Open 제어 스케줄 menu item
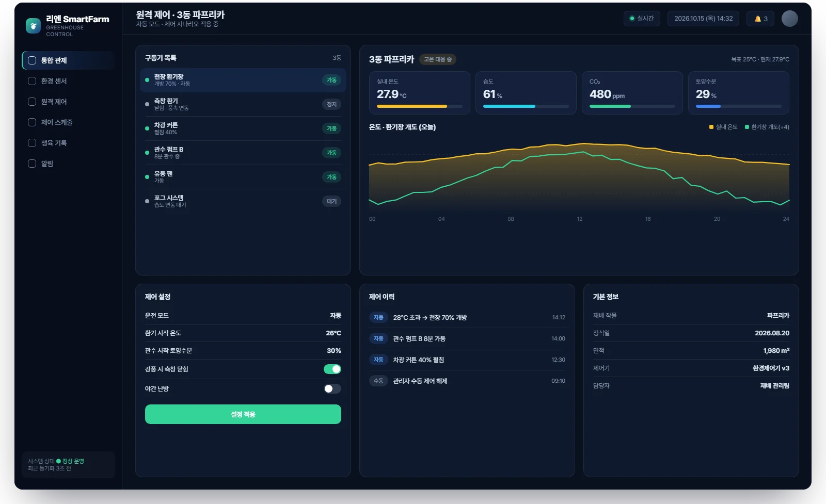Image resolution: width=826 pixels, height=504 pixels. point(68,122)
